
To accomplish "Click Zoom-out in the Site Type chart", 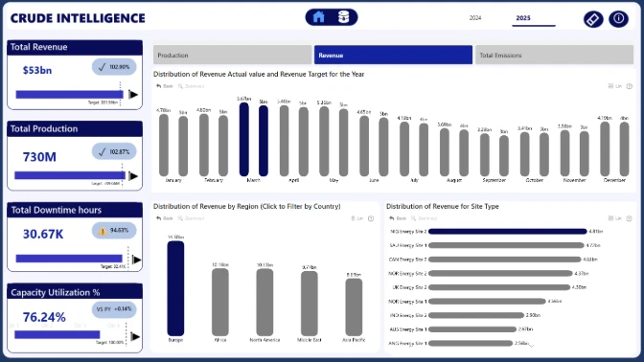I will tap(425, 218).
